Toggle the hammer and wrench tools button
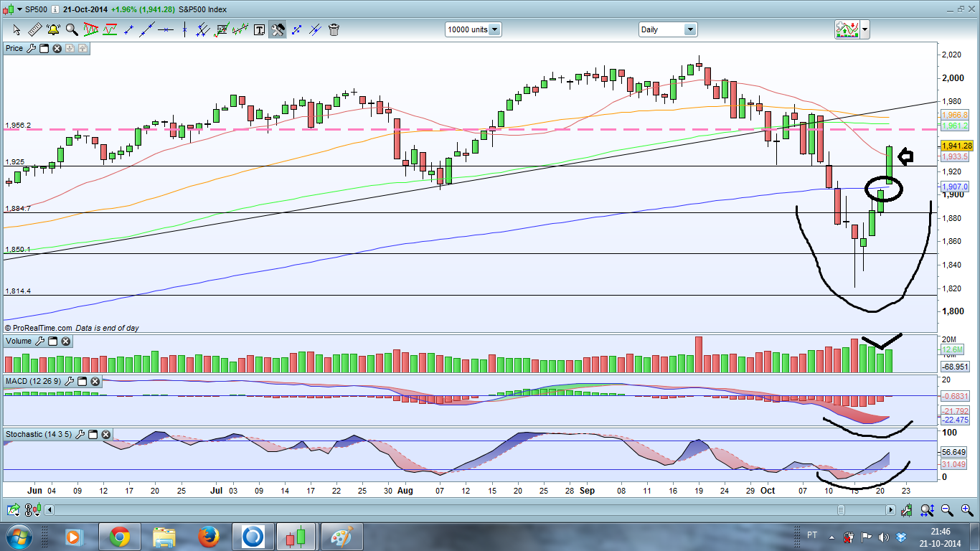 (x=278, y=29)
